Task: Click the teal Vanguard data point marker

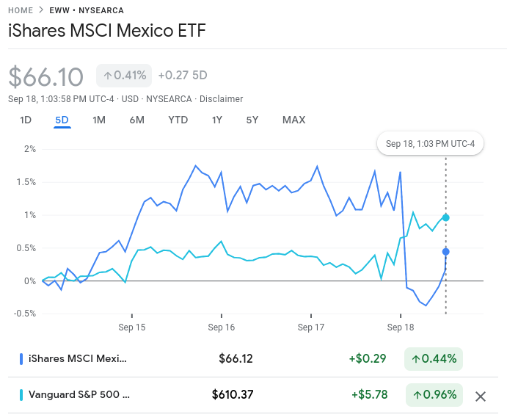Action: pos(445,217)
